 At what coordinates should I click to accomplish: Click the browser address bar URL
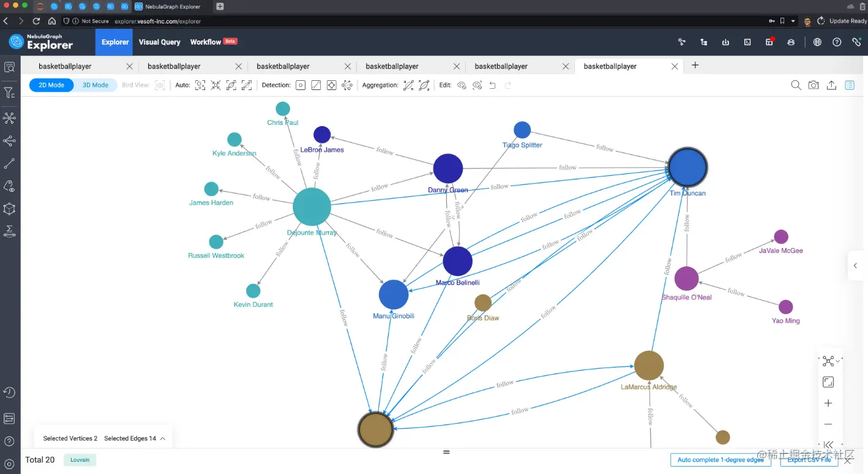tap(158, 21)
